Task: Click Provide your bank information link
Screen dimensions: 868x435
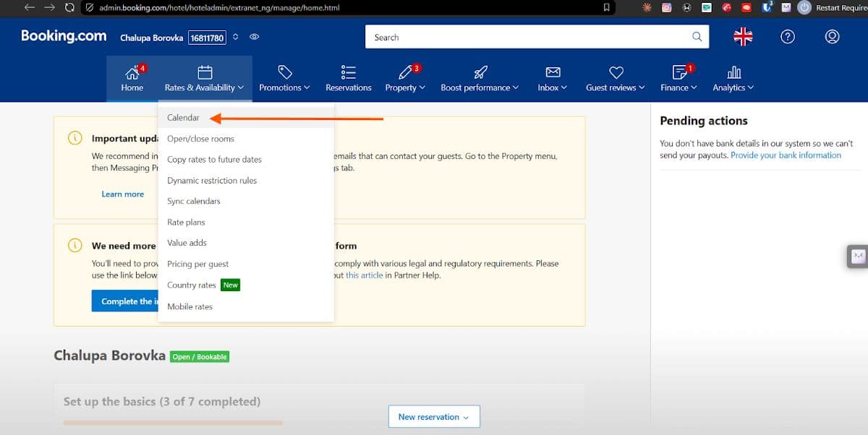Action: (786, 155)
